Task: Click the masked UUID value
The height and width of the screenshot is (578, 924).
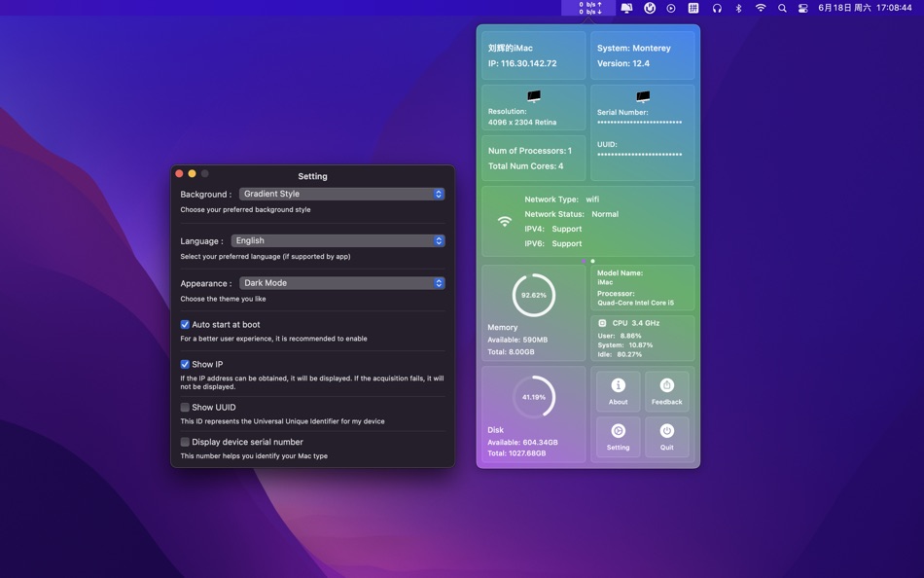Action: (639, 155)
